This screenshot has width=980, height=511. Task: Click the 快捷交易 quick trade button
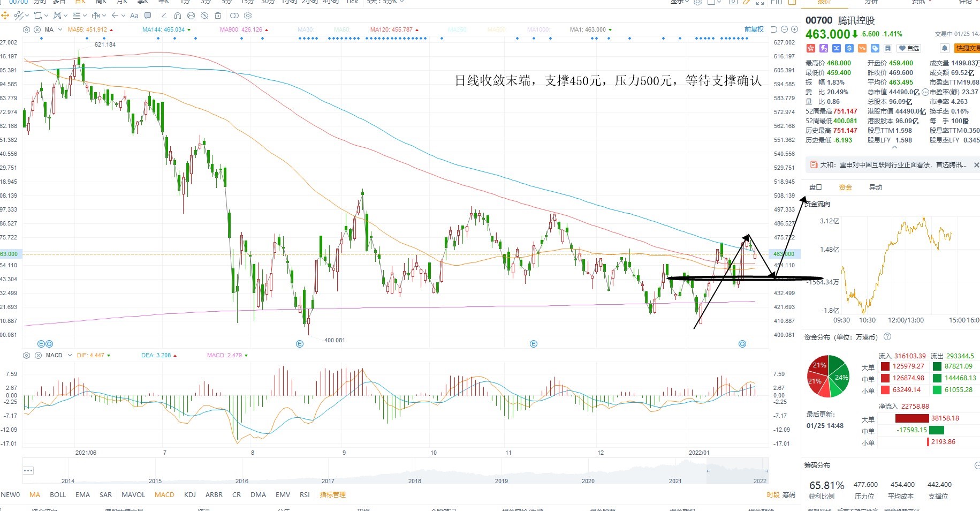point(968,48)
